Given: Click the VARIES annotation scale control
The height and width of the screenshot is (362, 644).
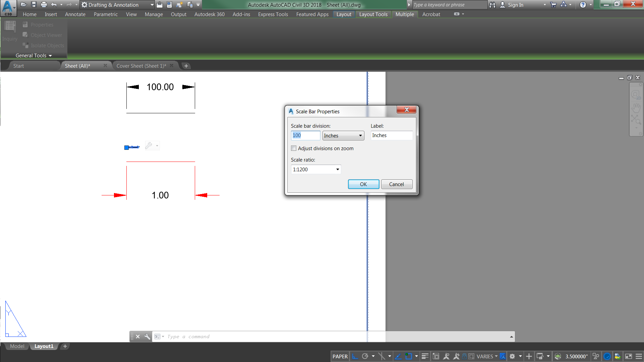Looking at the screenshot, I should point(485,356).
